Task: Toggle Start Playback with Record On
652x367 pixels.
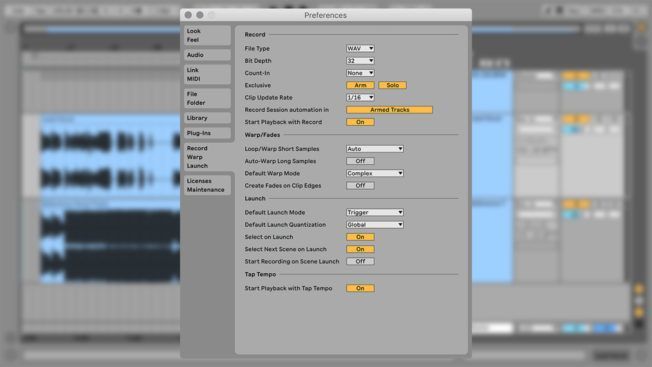Action: [360, 122]
